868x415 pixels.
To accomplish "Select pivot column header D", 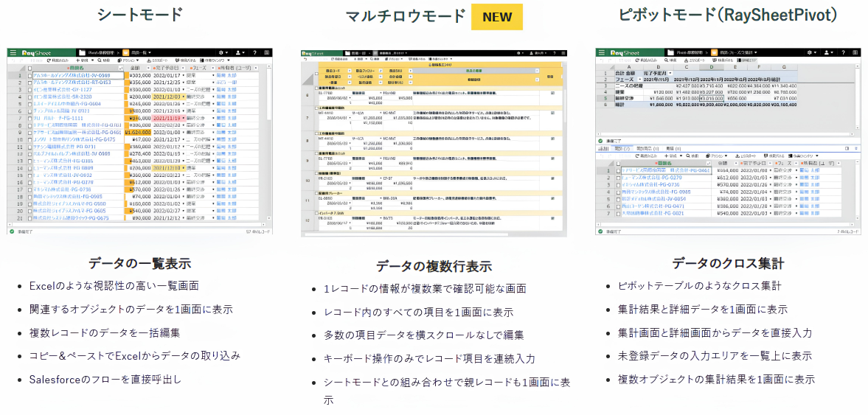I will coord(712,67).
